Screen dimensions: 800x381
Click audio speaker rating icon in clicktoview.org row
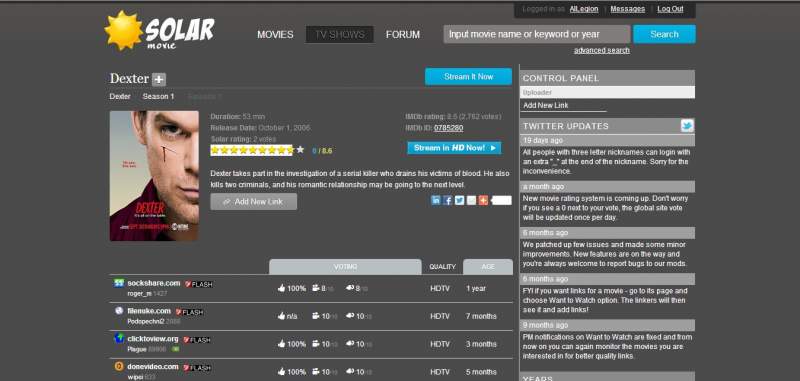350,344
